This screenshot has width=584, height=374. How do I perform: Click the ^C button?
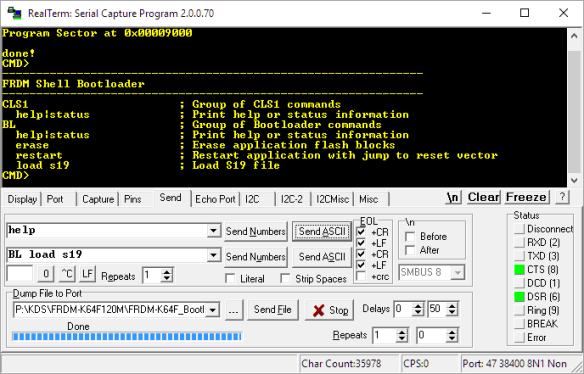point(67,274)
